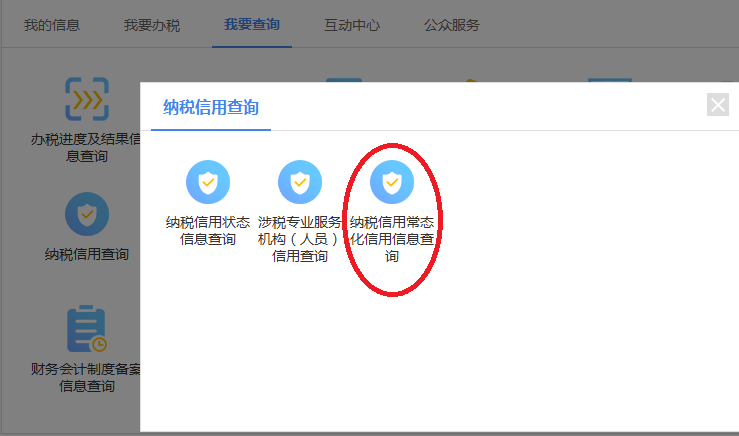Switch to 我的信息 tab
739x436 pixels.
click(52, 25)
